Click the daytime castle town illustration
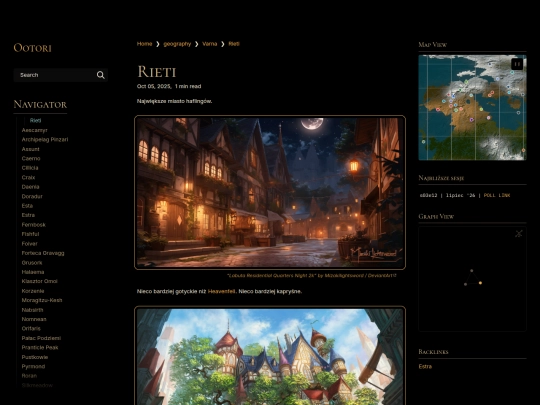540x405 pixels. [270, 356]
